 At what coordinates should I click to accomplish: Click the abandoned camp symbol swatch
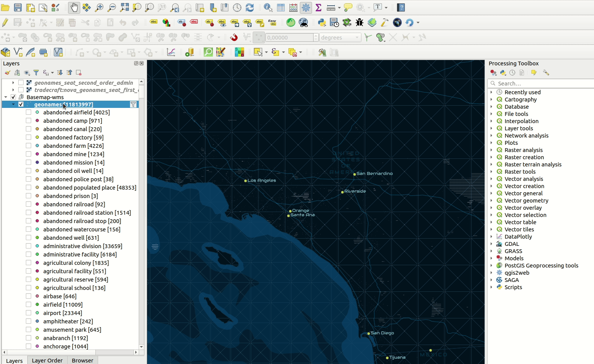(36, 120)
